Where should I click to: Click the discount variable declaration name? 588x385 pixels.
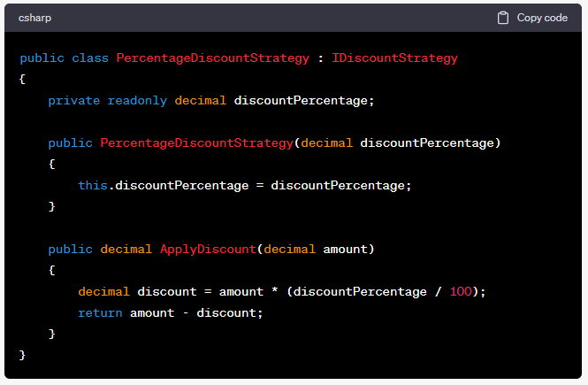coord(167,291)
